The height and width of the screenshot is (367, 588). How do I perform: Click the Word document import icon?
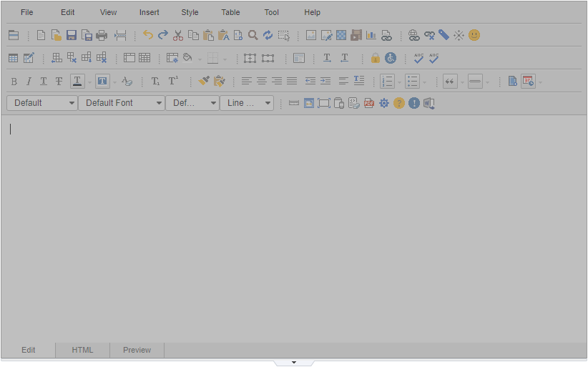click(x=429, y=103)
